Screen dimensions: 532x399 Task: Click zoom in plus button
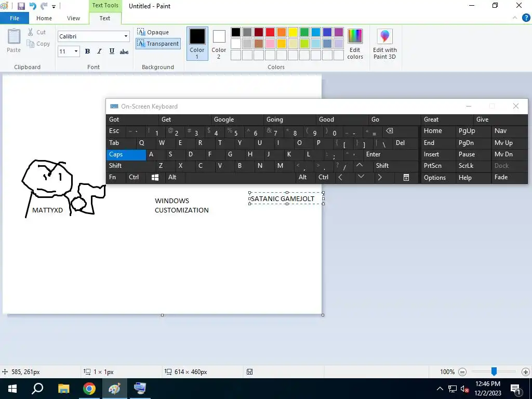point(526,372)
